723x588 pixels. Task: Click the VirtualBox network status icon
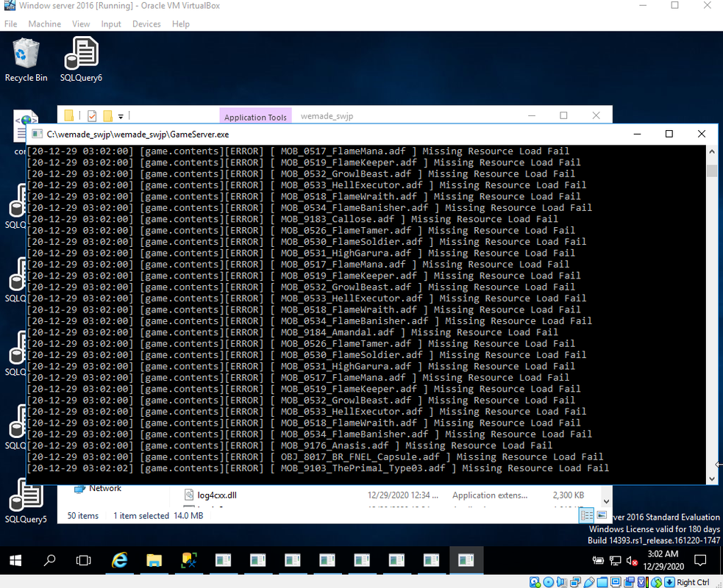point(575,582)
